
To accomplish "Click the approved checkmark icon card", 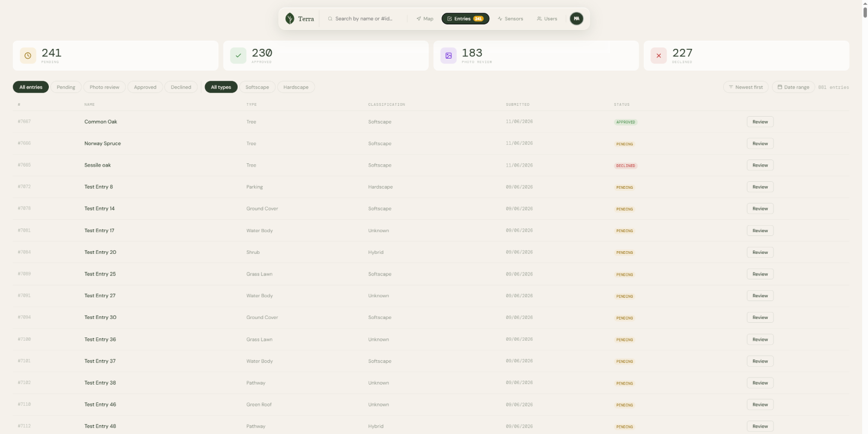I will pos(238,55).
